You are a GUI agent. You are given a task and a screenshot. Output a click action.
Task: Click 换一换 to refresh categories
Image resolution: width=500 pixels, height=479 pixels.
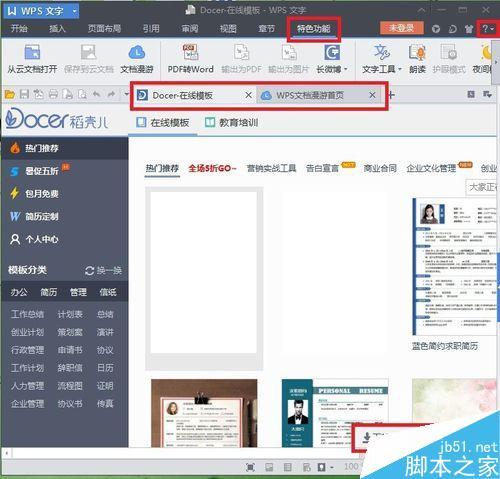(104, 270)
